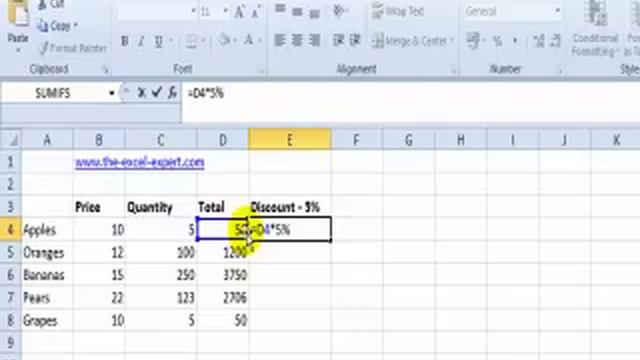
Task: Click the Decrease Decimal icon
Action: coord(555,41)
